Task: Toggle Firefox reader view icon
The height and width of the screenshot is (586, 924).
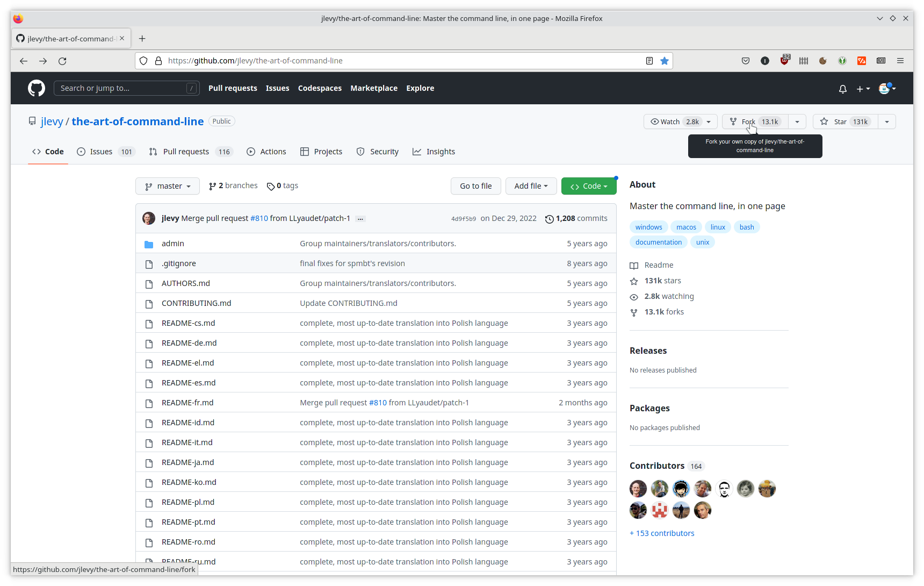Action: [649, 61]
